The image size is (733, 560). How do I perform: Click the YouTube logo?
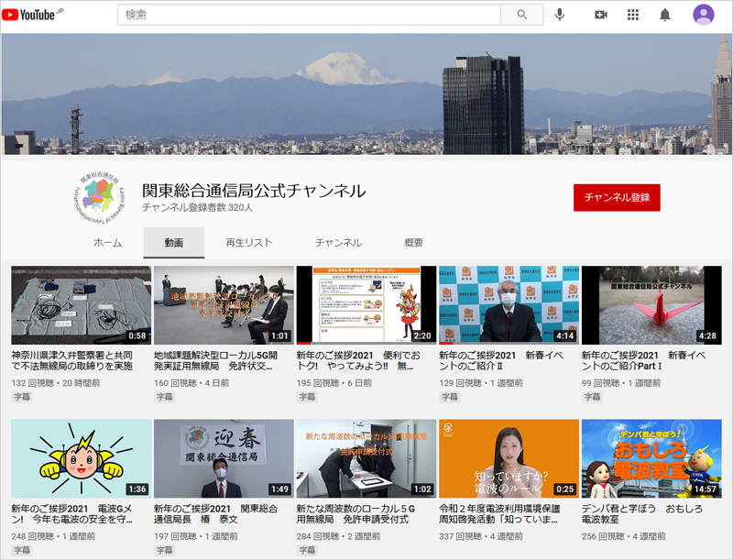(33, 15)
